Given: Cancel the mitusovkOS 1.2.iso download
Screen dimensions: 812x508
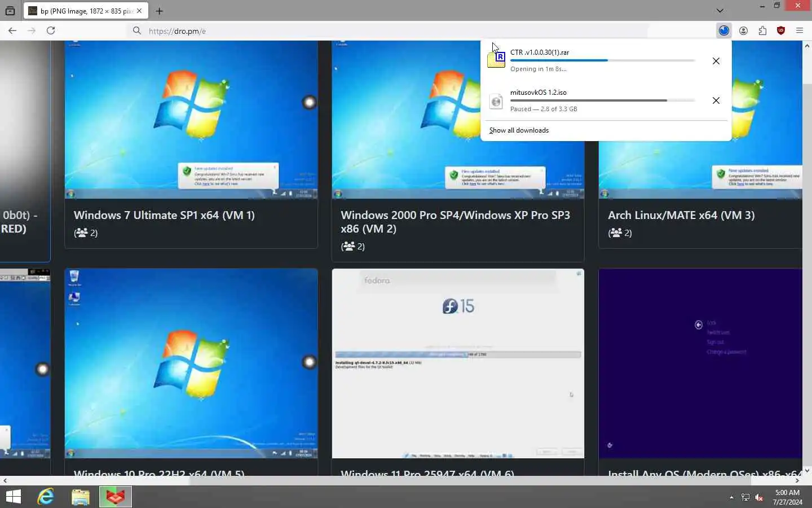Looking at the screenshot, I should [716, 100].
